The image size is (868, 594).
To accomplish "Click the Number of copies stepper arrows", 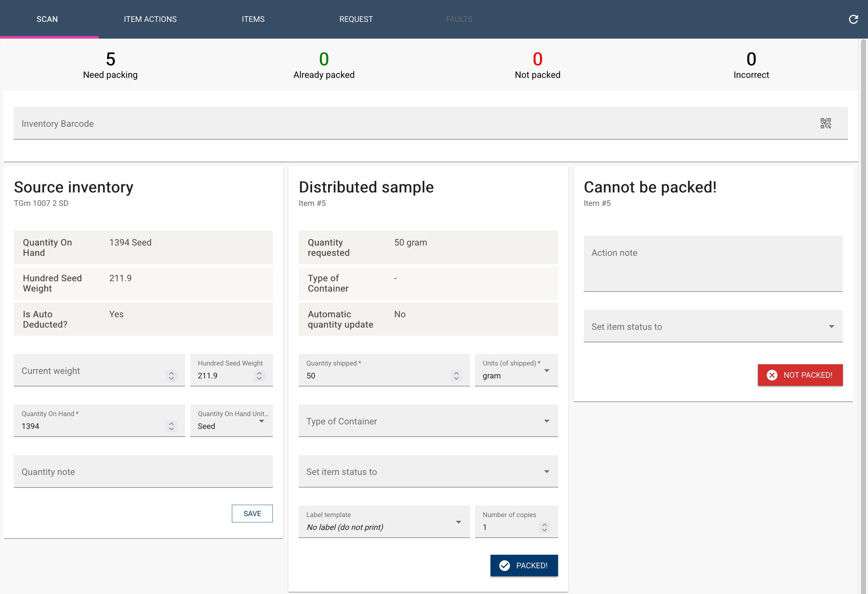I will (x=544, y=527).
